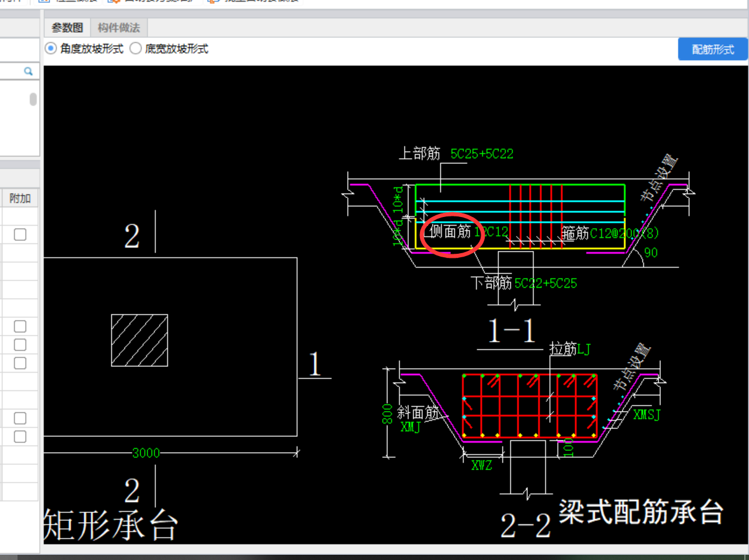749x560 pixels.
Task: Click the hatched column square in plan view
Action: [x=139, y=341]
